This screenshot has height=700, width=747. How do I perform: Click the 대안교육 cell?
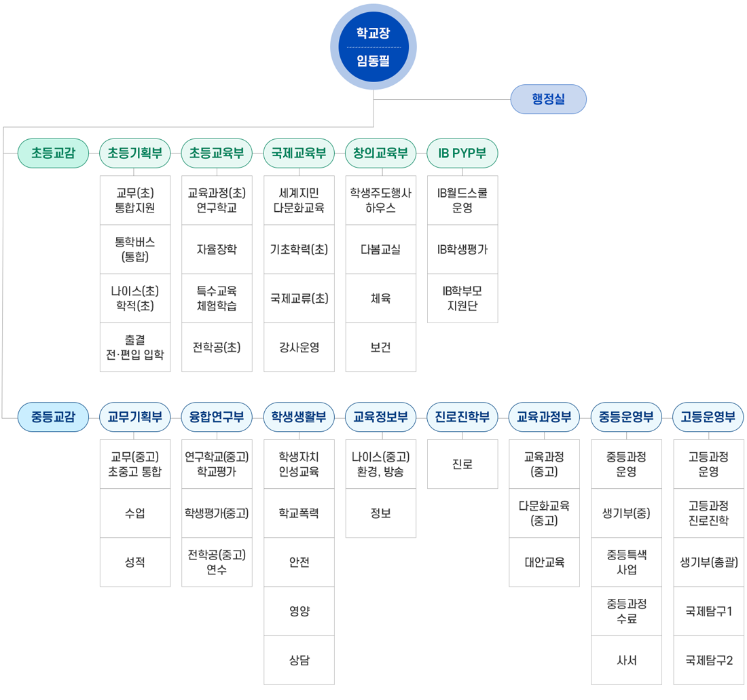544,562
